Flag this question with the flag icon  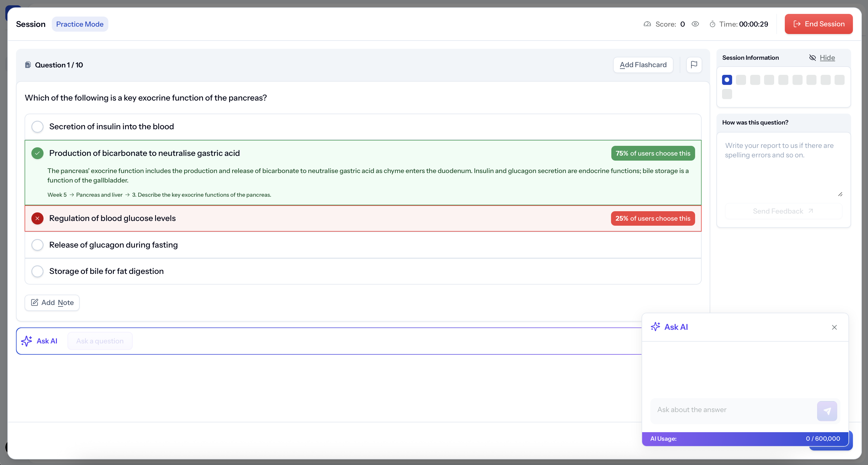[694, 64]
